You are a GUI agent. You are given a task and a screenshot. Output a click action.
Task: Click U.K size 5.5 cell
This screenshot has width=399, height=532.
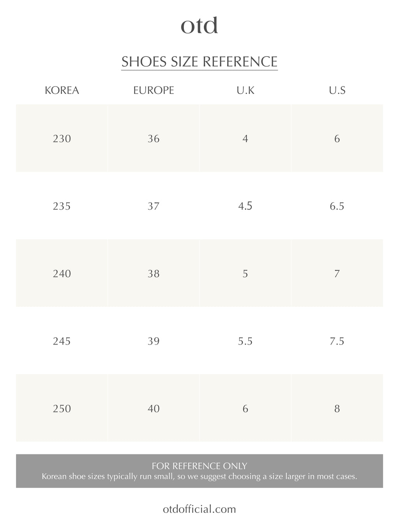tap(245, 341)
